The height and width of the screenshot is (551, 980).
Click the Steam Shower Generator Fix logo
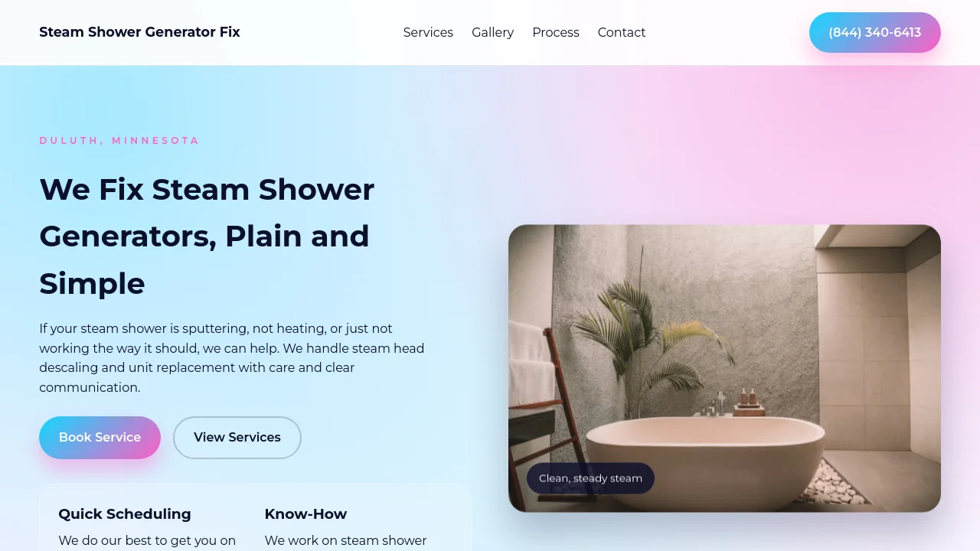(x=139, y=32)
